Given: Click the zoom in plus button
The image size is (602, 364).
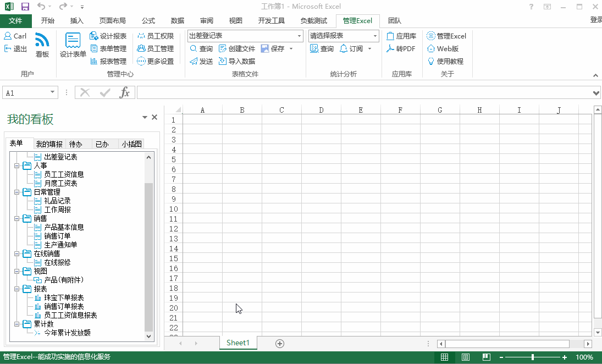Looking at the screenshot, I should tap(565, 357).
